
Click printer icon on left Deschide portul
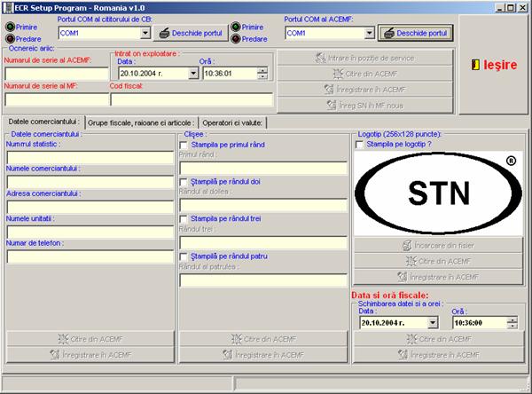click(165, 33)
